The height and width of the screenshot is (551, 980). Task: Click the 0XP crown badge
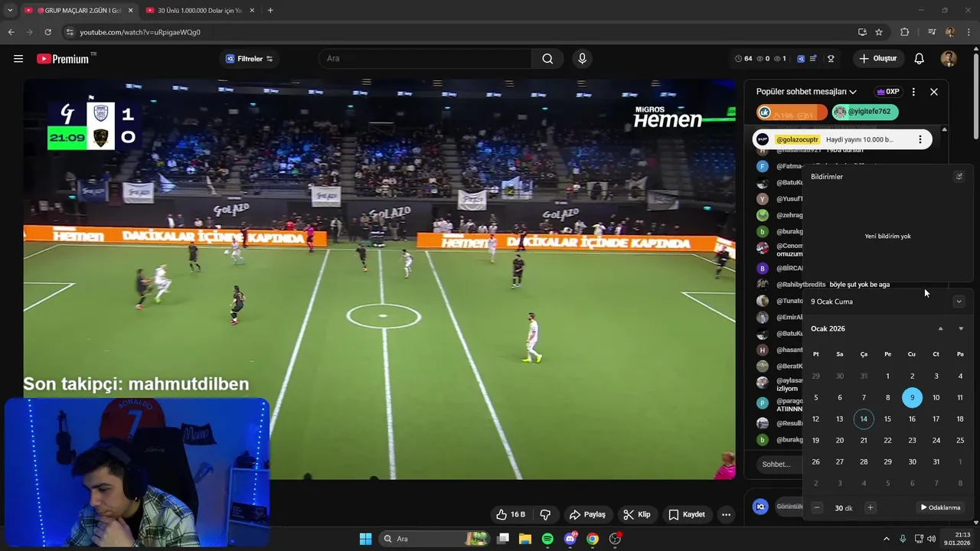point(888,92)
